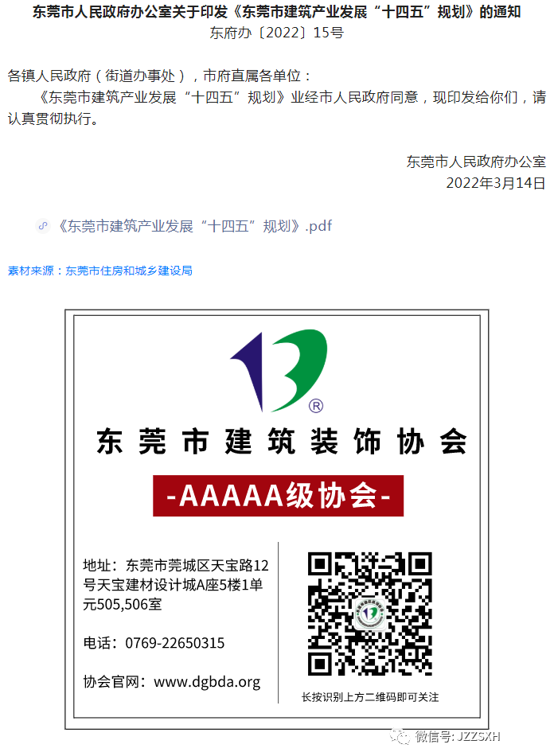Viewport: 554px width, 756px height.
Task: Click the 东莞市建筑装饰协会 association name
Action: pyautogui.click(x=282, y=441)
